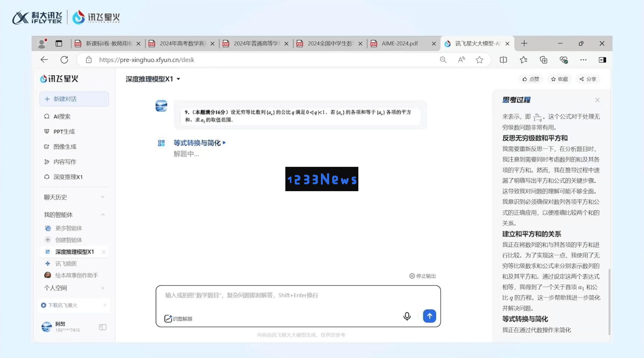Dismiss the 下载讯飞星火 banner
644x358 pixels.
click(105, 305)
